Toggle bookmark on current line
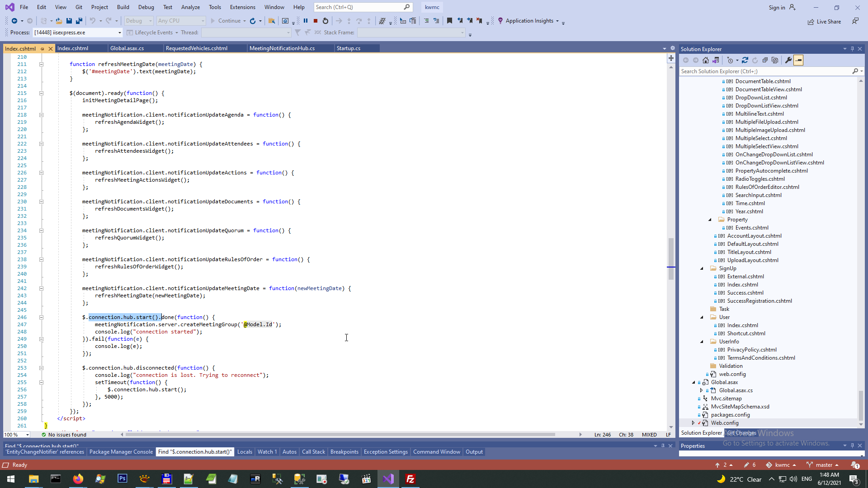868x488 pixels. click(x=449, y=21)
